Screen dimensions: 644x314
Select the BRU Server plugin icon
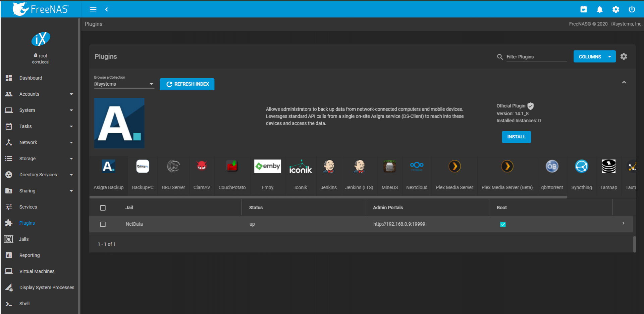pyautogui.click(x=173, y=166)
